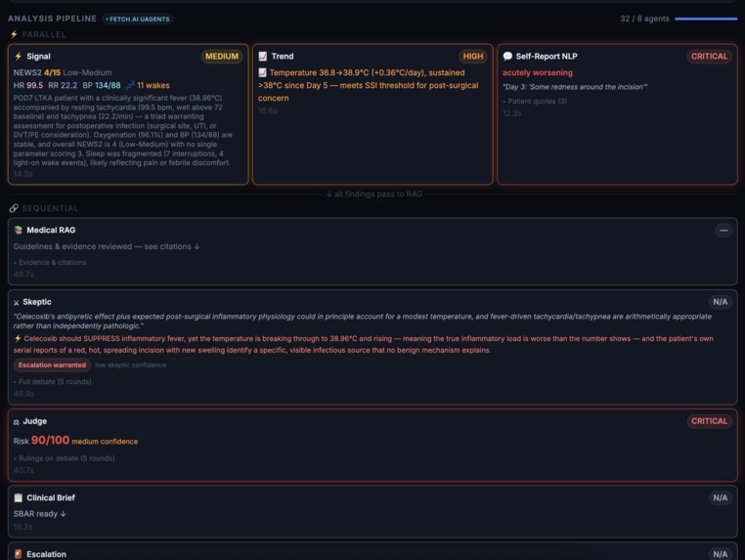Click the MEDIUM badge on Signal card

click(x=222, y=56)
